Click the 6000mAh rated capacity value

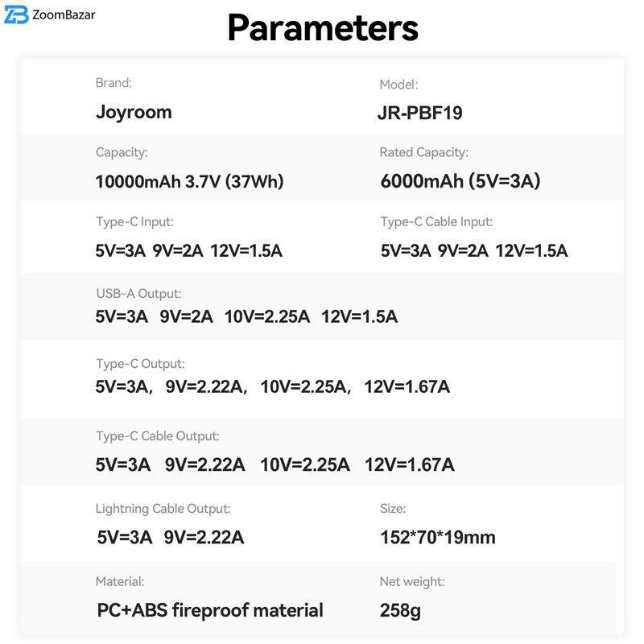460,181
